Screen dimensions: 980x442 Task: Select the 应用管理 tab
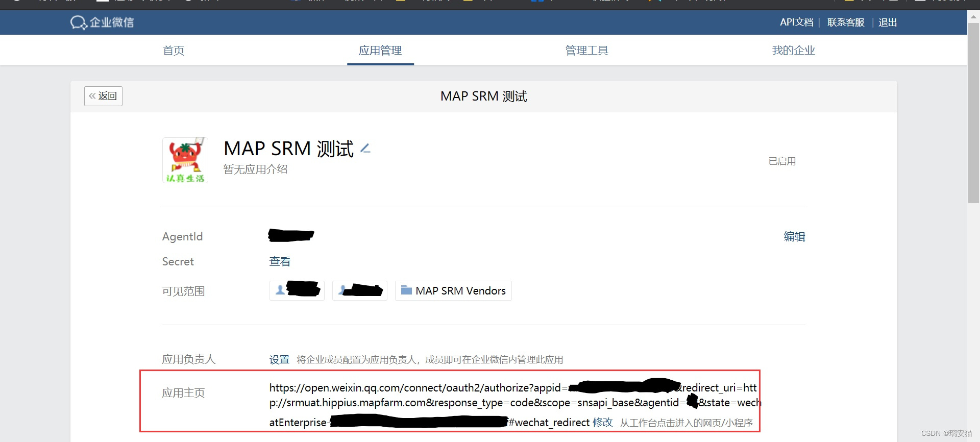(380, 51)
